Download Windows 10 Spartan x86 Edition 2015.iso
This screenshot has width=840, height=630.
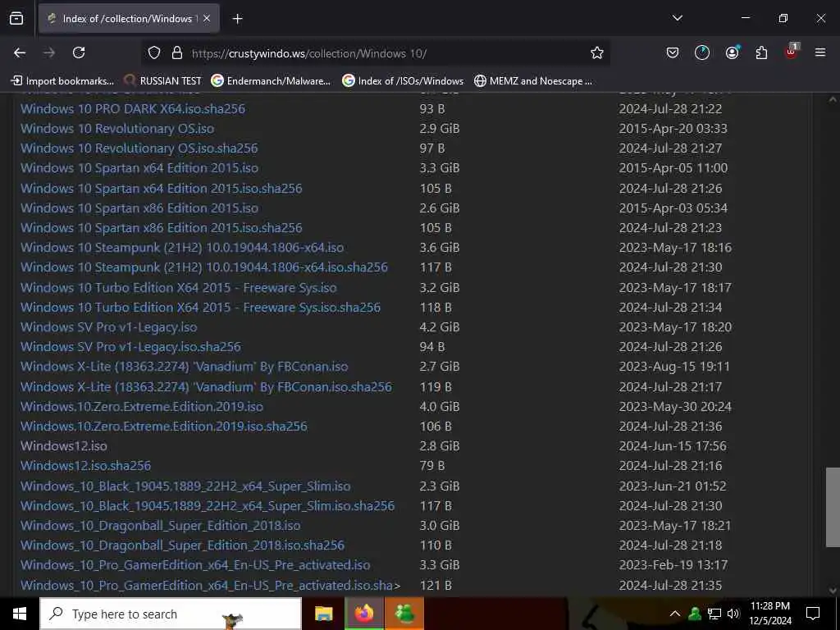click(139, 208)
